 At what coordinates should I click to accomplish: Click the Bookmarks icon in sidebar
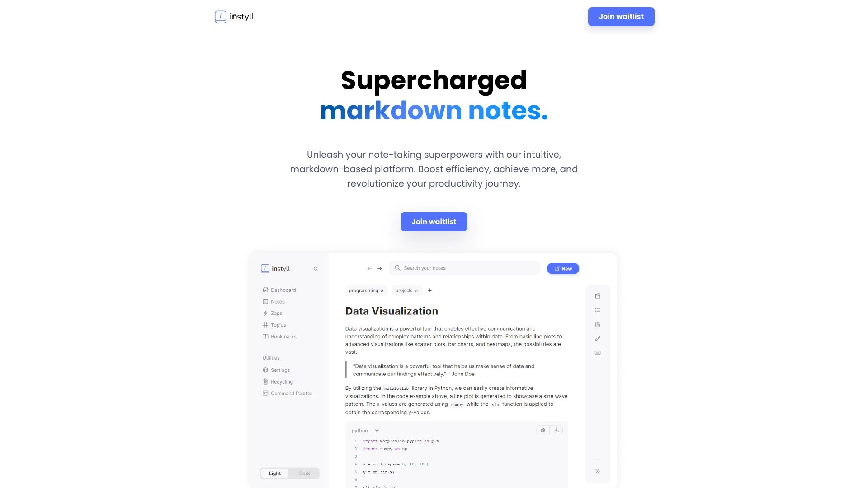(x=265, y=336)
